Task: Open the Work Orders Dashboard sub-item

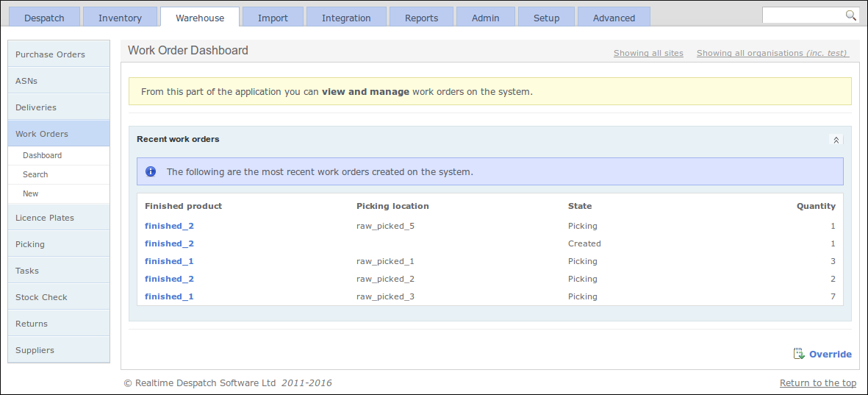Action: (x=59, y=156)
